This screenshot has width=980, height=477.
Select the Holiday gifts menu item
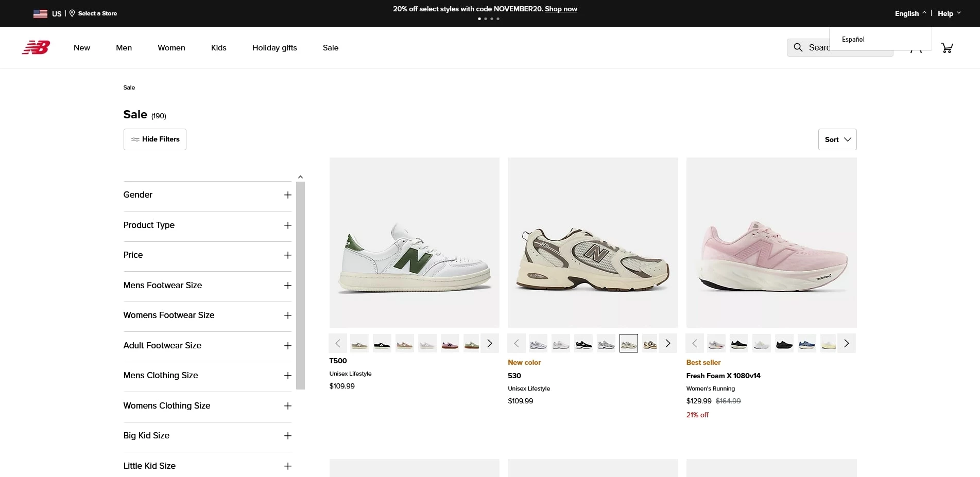274,47
